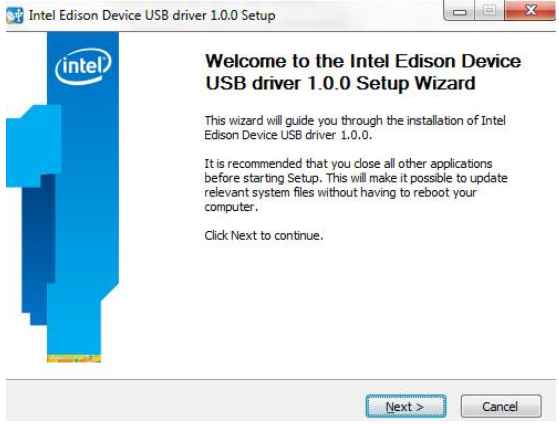Screen dimensions: 559x424
Task: Click the blue Intel banner graphic
Action: tap(63, 197)
